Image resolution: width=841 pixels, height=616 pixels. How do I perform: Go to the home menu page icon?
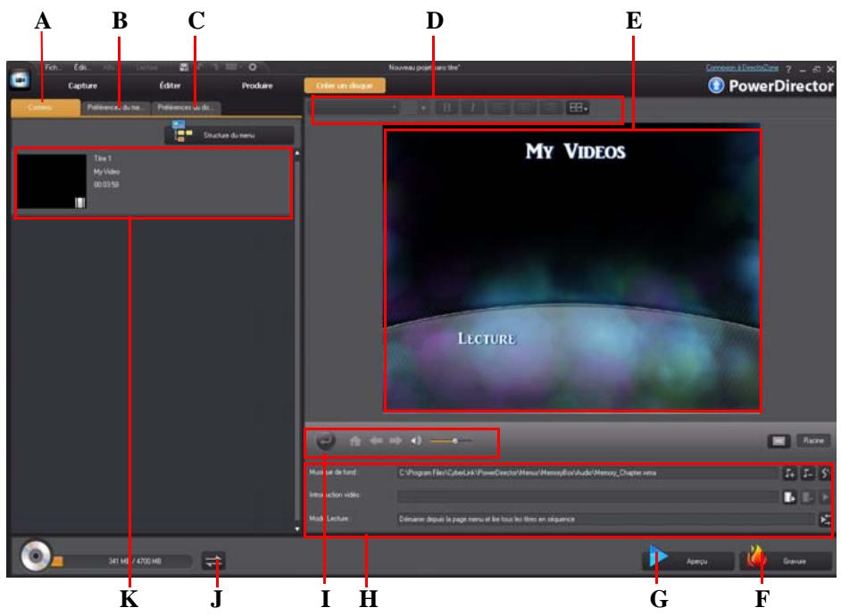click(355, 441)
